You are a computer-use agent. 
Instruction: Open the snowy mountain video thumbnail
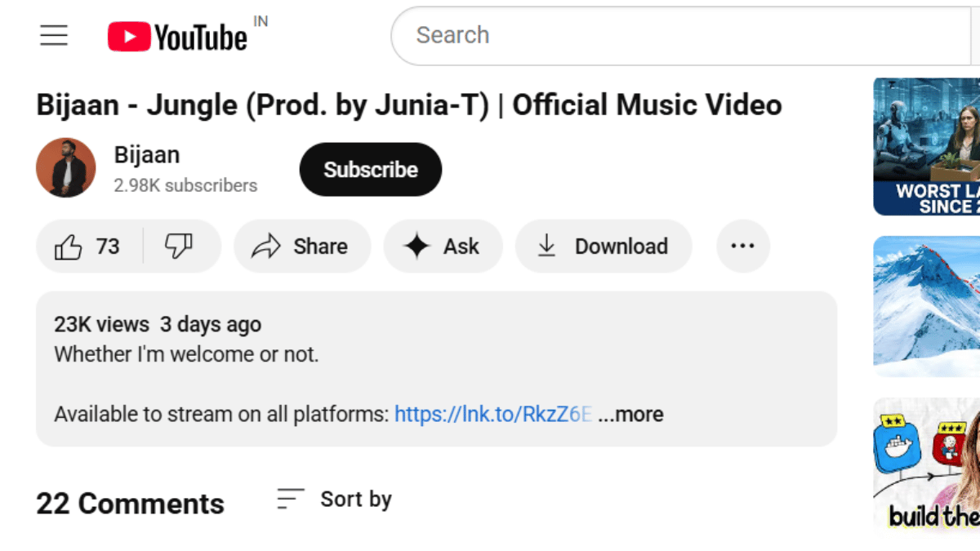pos(927,306)
